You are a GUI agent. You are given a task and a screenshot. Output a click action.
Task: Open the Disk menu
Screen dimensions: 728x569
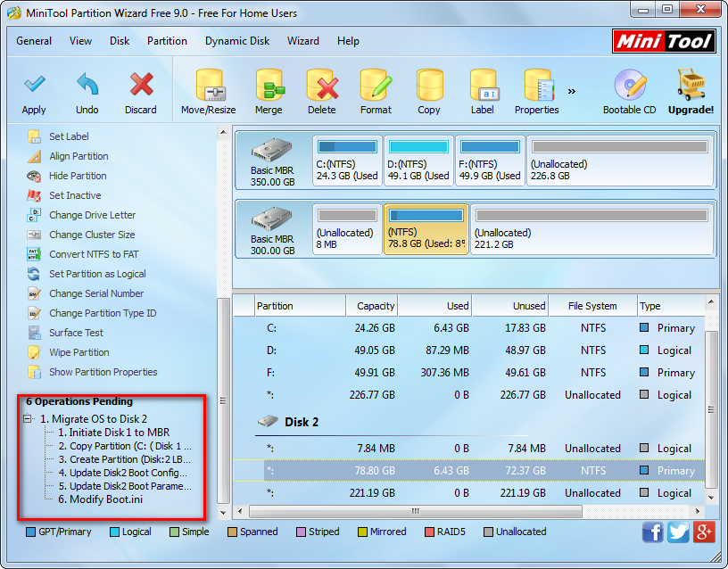[x=120, y=41]
